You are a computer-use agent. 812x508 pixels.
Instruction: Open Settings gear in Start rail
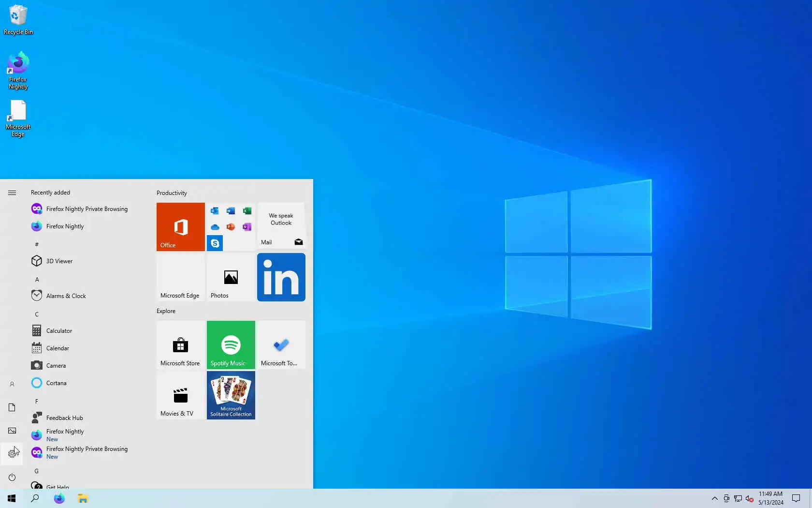[x=12, y=454]
